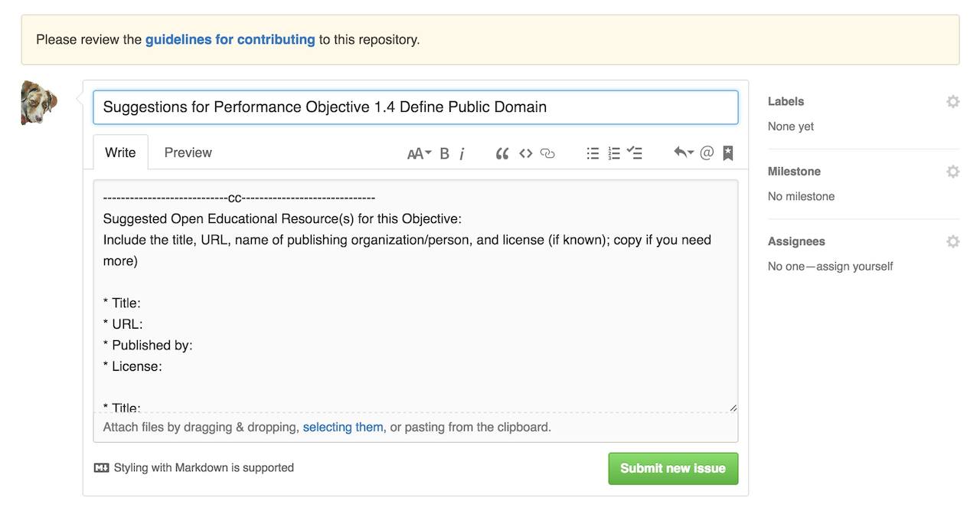Insert a code snippet
The image size is (980, 508).
point(525,153)
